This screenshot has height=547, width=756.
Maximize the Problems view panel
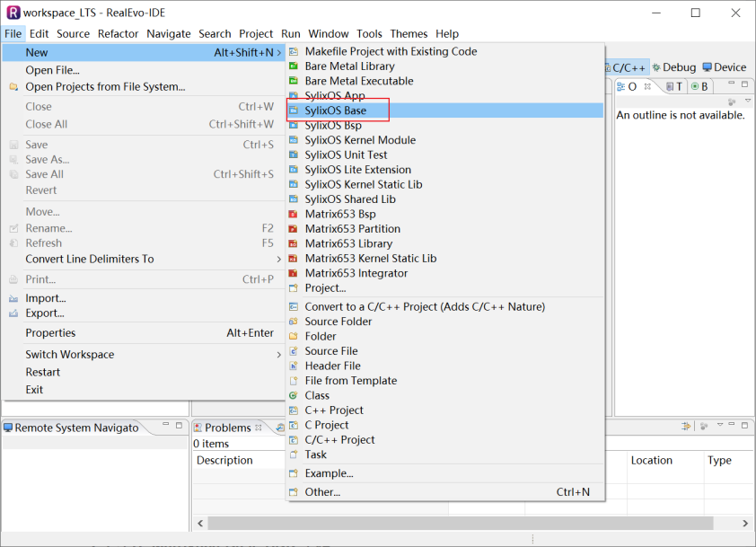click(745, 425)
